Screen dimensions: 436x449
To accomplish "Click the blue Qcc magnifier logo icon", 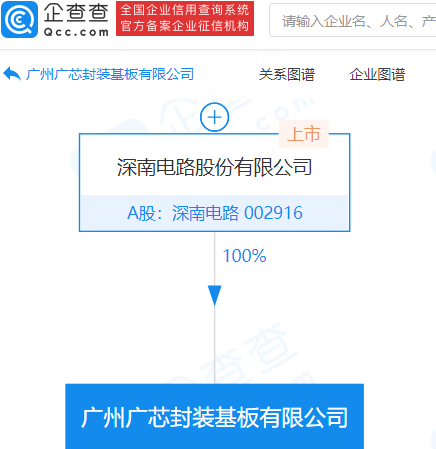I will click(19, 19).
